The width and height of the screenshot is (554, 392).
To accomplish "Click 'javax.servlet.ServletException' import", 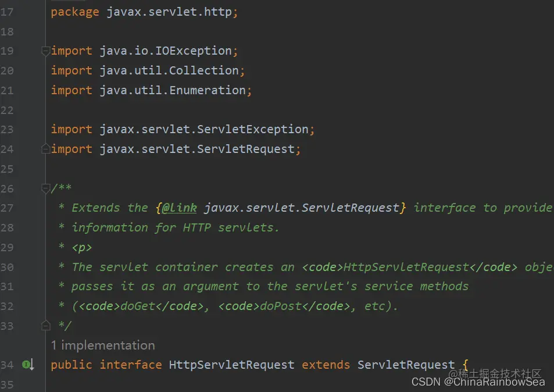I will [204, 129].
